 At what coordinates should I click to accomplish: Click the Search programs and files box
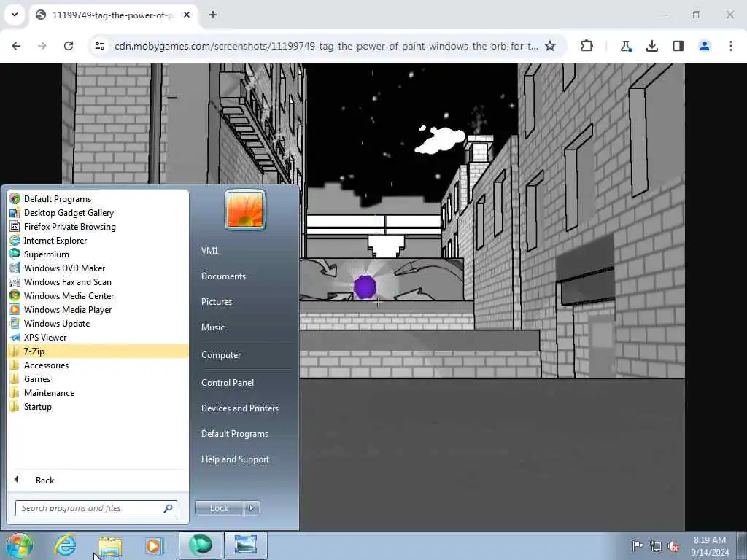(96, 508)
